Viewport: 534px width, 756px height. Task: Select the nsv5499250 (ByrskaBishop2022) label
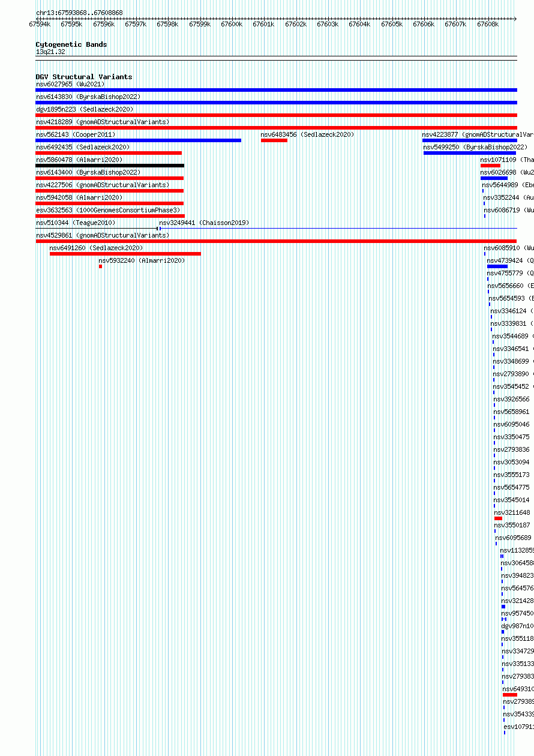(x=476, y=147)
